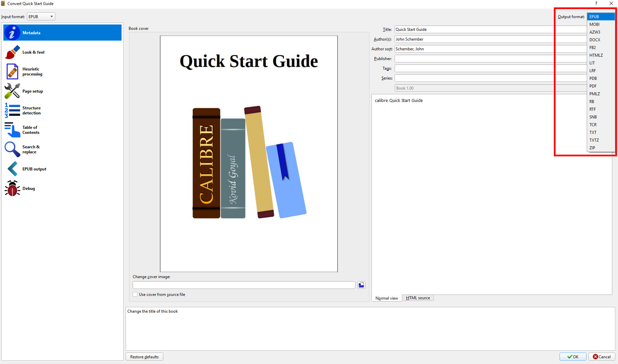The image size is (618, 364).
Task: Choose RB output format
Action: click(601, 101)
